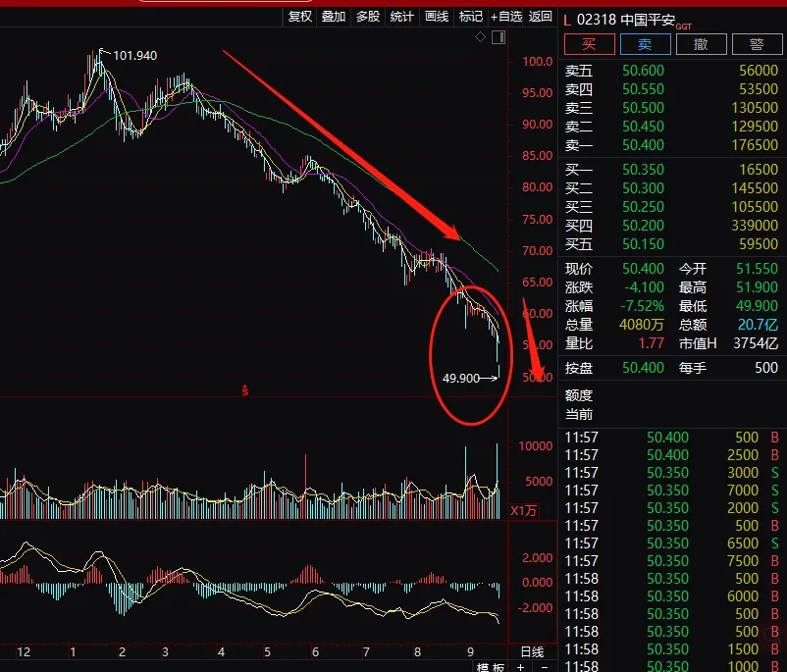Select the 卖一 ask price 50.400
787x672 pixels.
[x=643, y=145]
